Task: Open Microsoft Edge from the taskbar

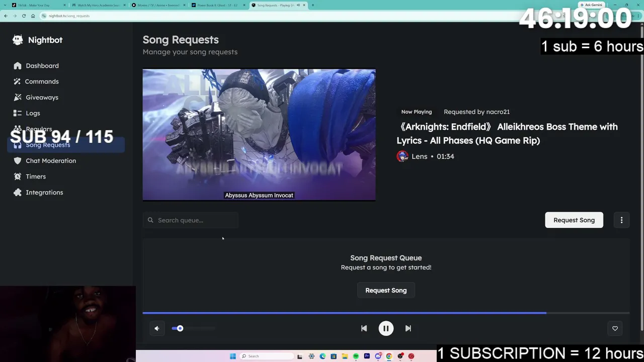Action: click(x=323, y=356)
